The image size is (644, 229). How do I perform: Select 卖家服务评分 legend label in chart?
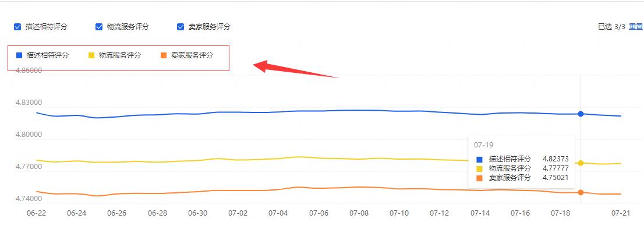192,55
